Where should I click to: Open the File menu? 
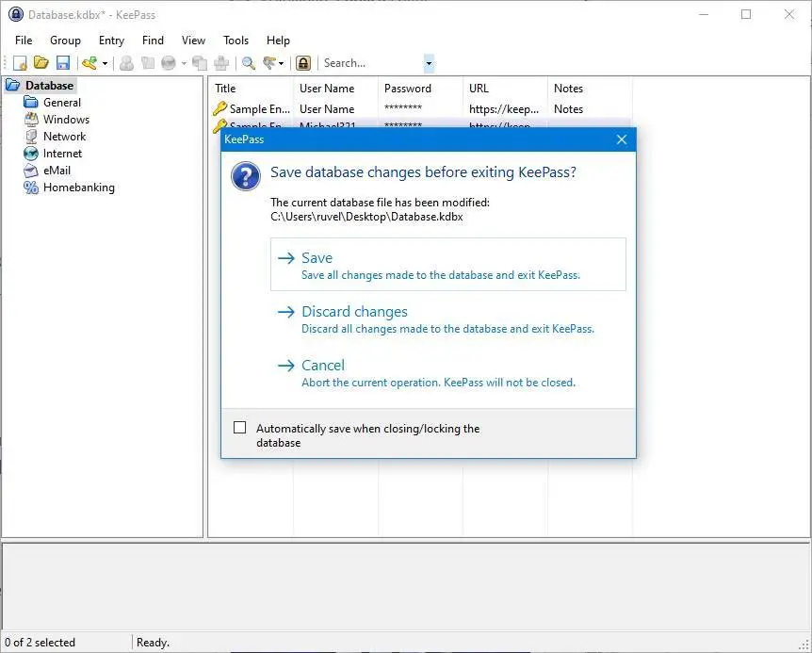[24, 41]
